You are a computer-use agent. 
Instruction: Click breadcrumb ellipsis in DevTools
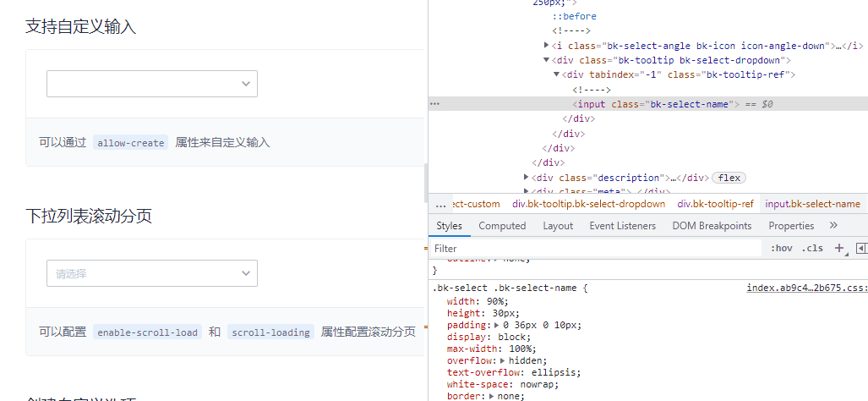[x=440, y=205]
